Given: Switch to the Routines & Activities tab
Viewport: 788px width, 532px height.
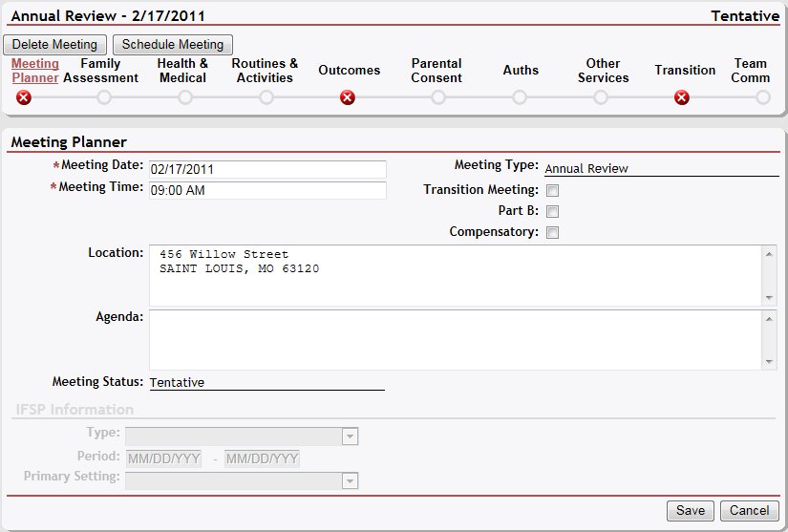Looking at the screenshot, I should [x=265, y=71].
